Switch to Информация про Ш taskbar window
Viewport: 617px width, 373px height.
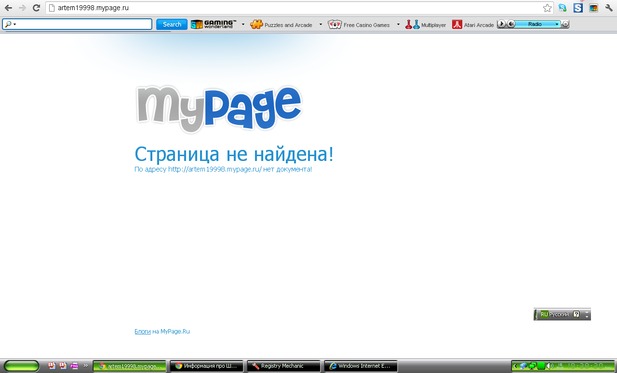(x=206, y=366)
